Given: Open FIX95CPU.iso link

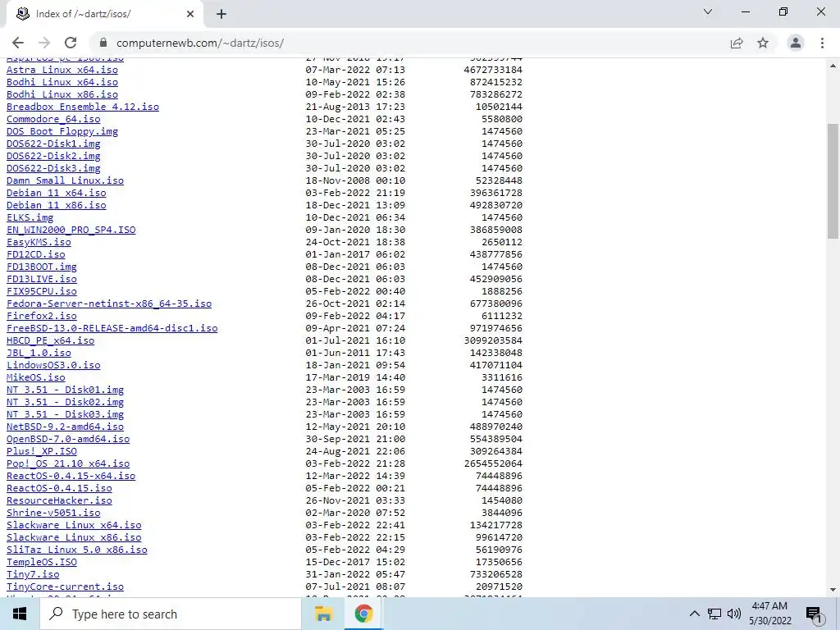Looking at the screenshot, I should click(41, 291).
